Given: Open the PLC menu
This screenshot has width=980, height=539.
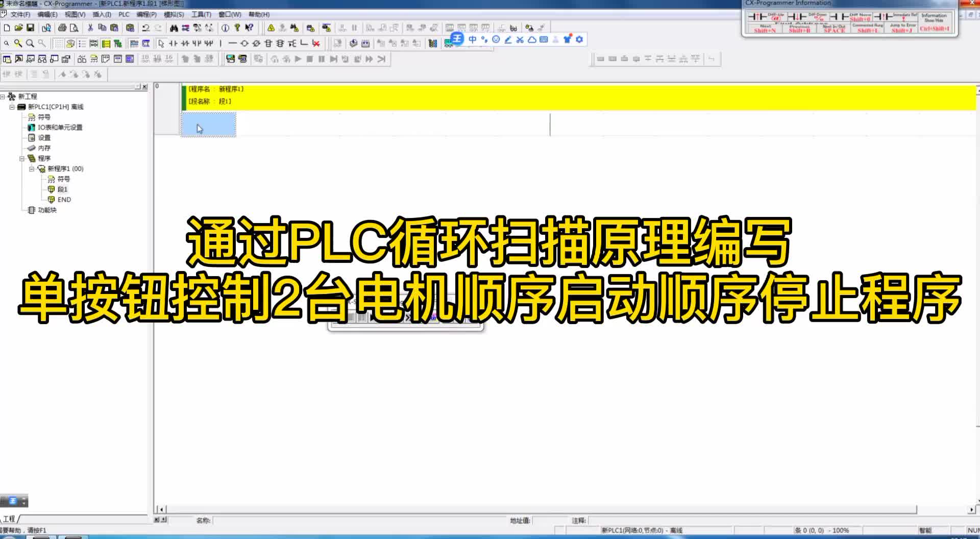Looking at the screenshot, I should (x=124, y=14).
